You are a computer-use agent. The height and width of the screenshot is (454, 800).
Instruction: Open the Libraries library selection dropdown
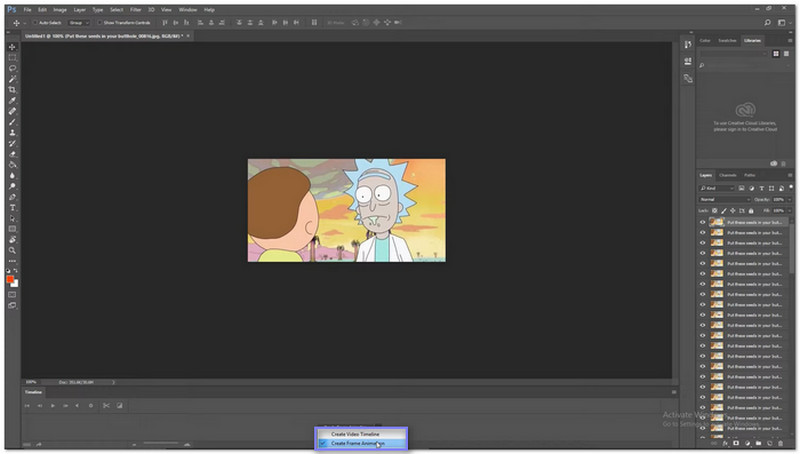733,54
